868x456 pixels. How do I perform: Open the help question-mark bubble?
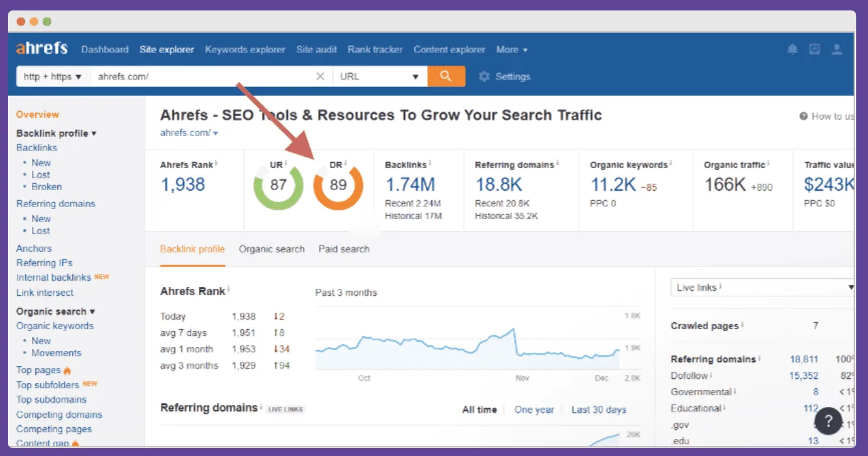pos(828,421)
